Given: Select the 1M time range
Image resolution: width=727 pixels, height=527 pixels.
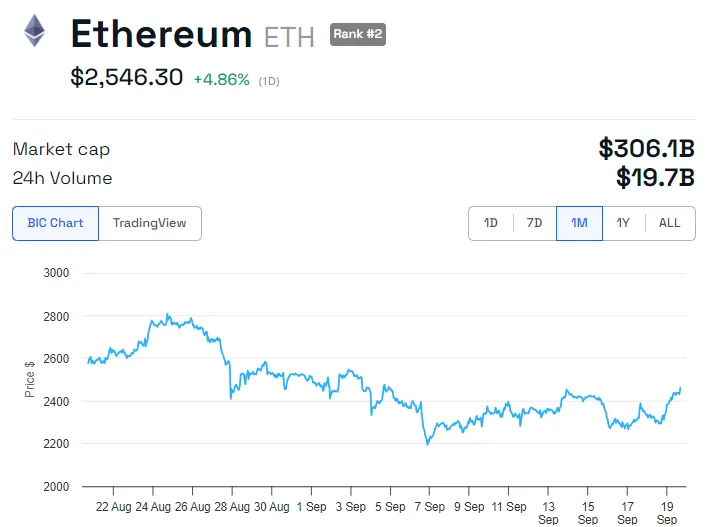Looking at the screenshot, I should [x=579, y=223].
